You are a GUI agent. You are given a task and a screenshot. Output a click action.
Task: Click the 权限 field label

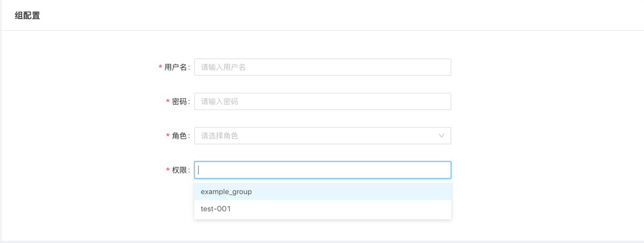click(x=179, y=170)
